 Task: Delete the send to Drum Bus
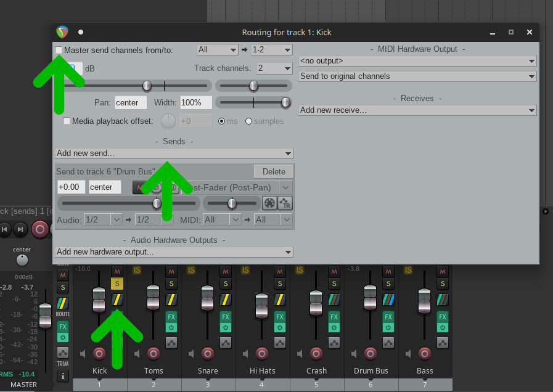pos(274,171)
